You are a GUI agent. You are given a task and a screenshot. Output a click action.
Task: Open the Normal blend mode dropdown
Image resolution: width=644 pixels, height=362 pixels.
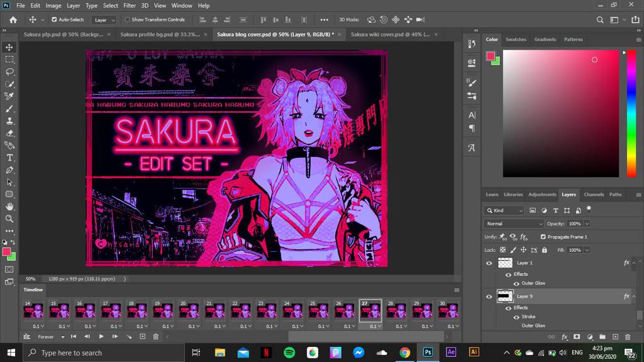(514, 223)
